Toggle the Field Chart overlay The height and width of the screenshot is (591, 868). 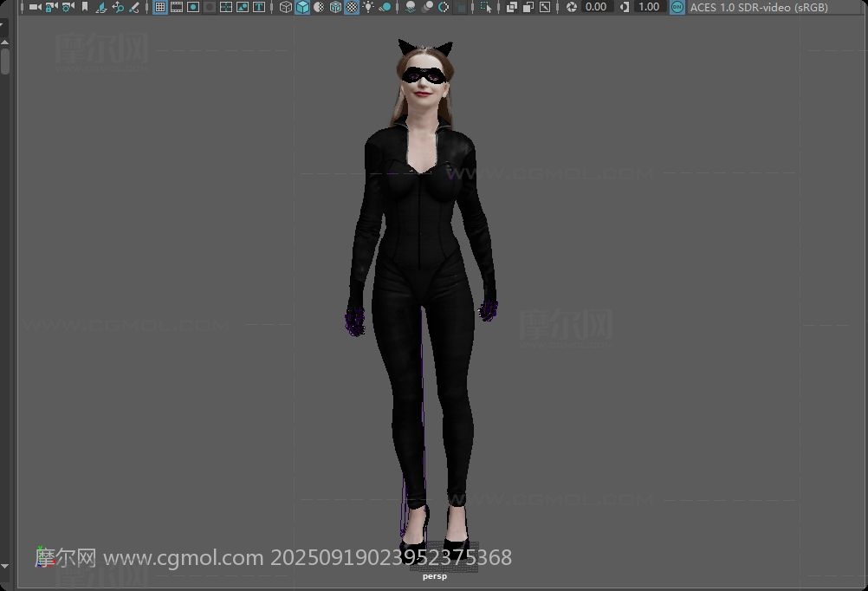226,7
